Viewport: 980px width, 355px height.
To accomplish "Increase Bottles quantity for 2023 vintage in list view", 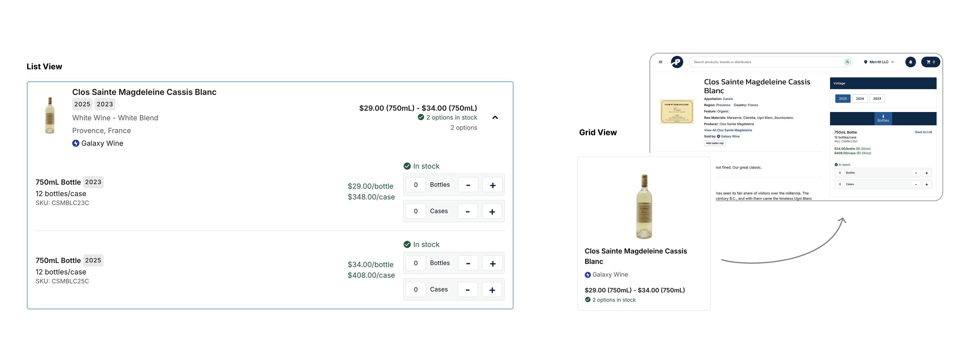I will pyautogui.click(x=492, y=185).
